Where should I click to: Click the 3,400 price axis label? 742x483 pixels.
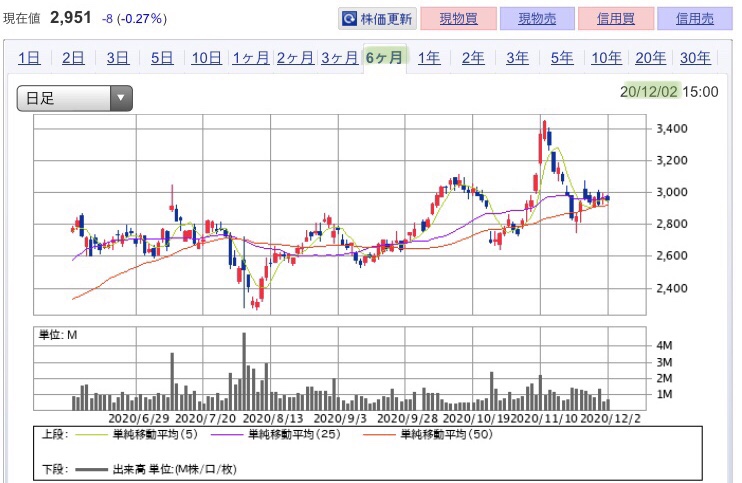coord(672,129)
